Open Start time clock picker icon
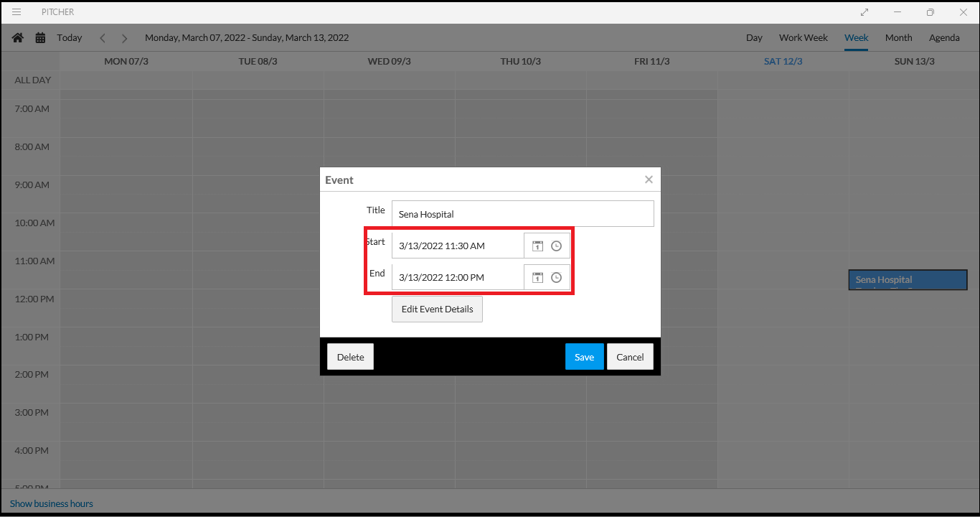The image size is (980, 517). 556,246
